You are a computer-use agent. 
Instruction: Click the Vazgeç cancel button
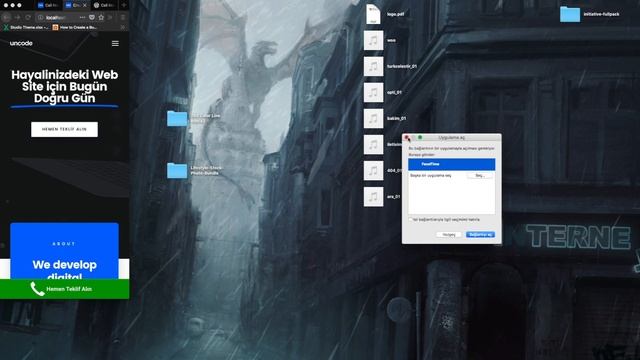point(449,235)
